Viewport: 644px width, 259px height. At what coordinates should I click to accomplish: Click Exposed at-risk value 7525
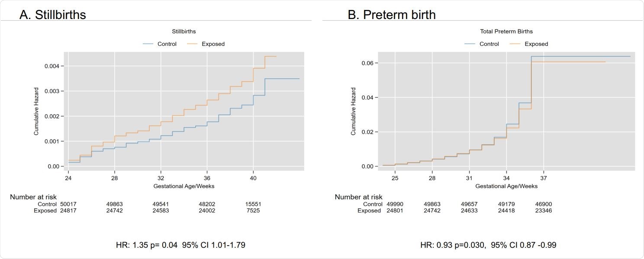[x=253, y=211]
